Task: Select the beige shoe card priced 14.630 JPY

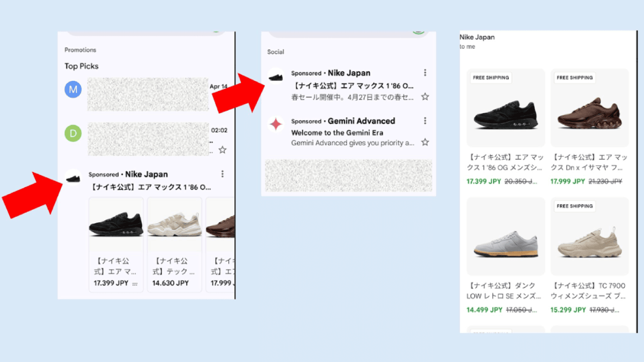Action: pos(175,244)
